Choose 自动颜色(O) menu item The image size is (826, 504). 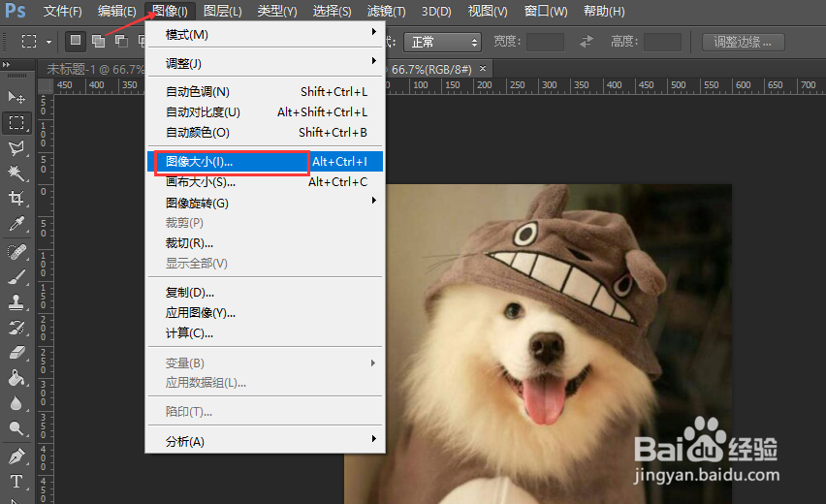coord(265,132)
